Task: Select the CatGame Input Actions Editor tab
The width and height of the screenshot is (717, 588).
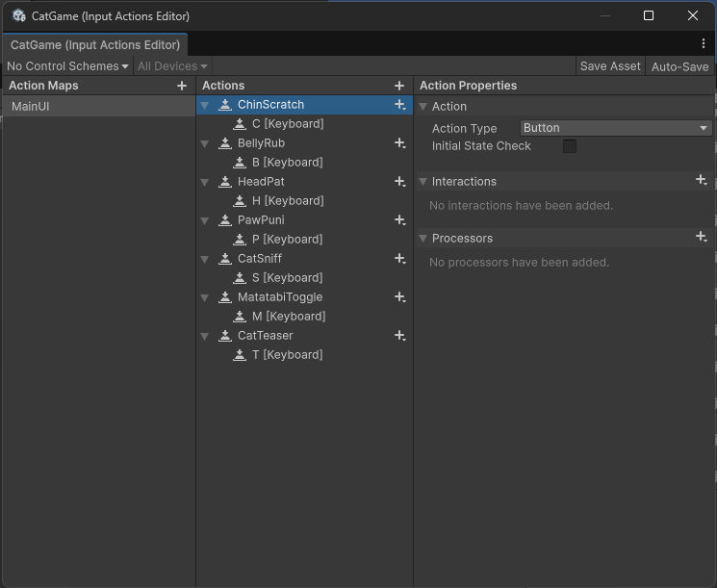Action: (94, 45)
